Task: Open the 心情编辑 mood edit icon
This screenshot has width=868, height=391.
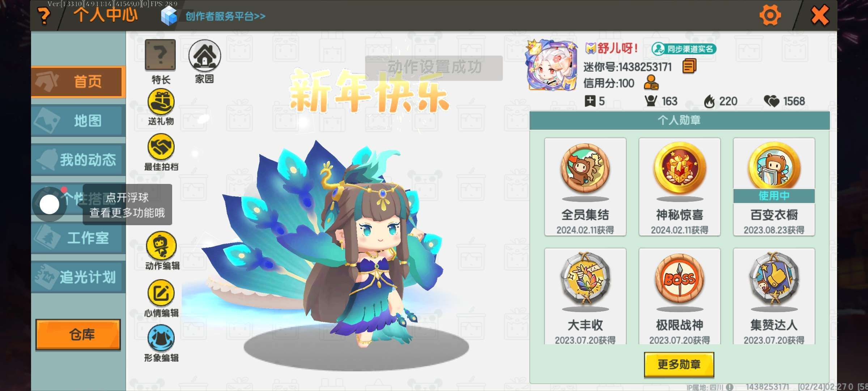Action: [161, 293]
